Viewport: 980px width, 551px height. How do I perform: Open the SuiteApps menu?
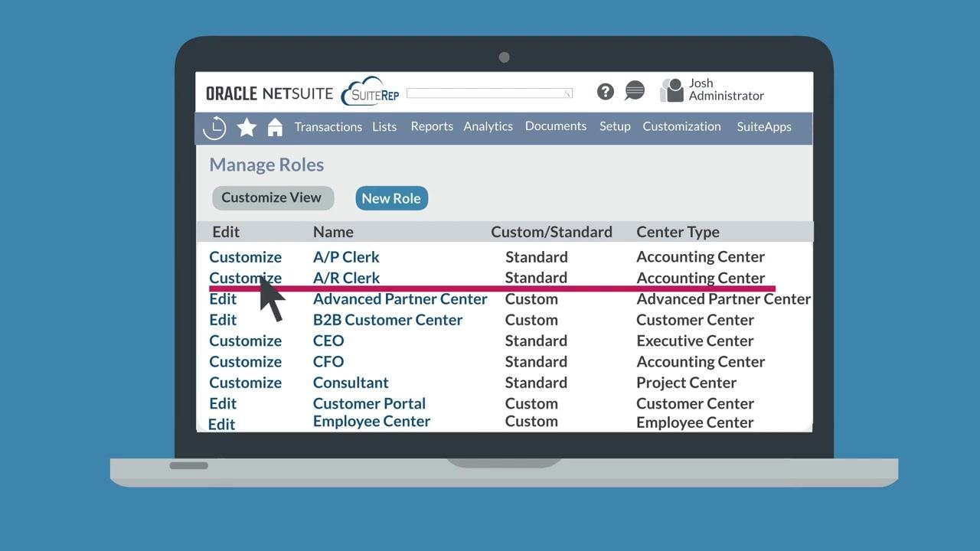click(x=764, y=127)
